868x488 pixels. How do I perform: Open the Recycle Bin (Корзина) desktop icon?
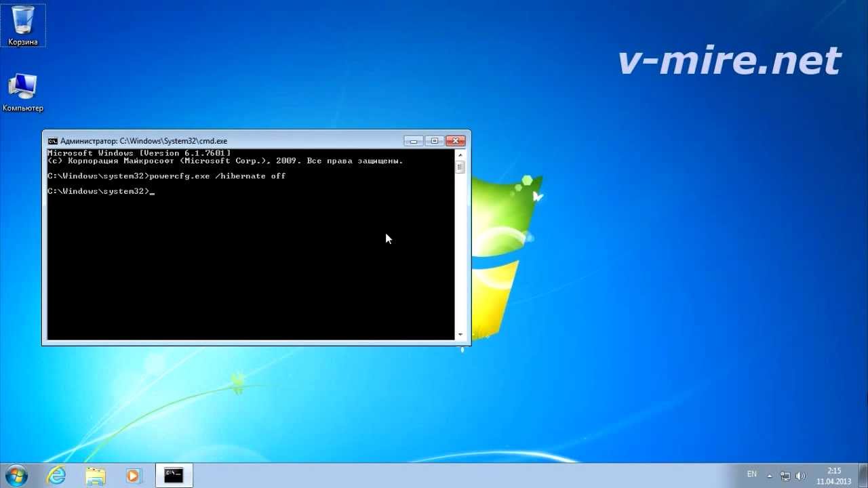22,25
